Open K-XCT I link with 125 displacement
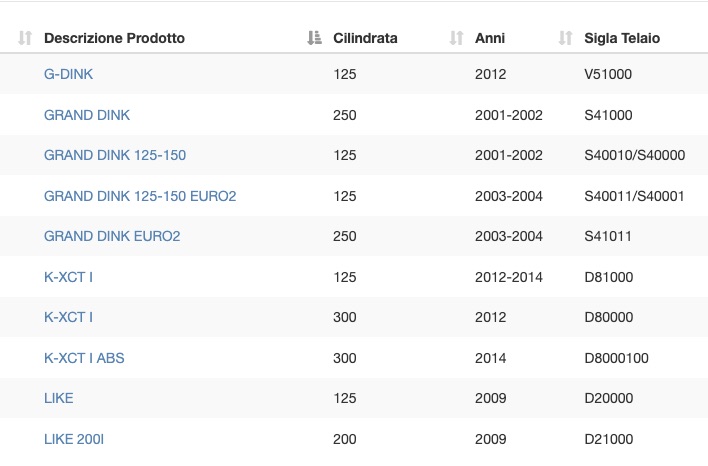The image size is (708, 466). click(68, 277)
